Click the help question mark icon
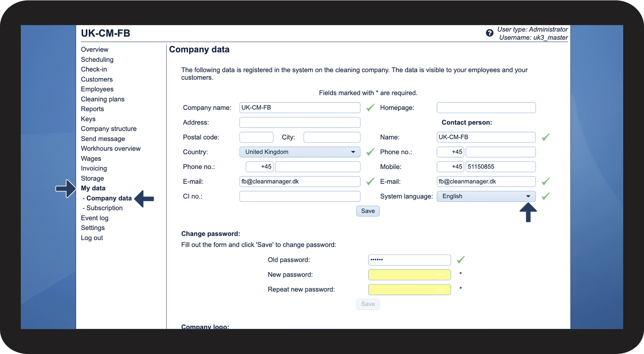This screenshot has width=644, height=354. tap(489, 33)
